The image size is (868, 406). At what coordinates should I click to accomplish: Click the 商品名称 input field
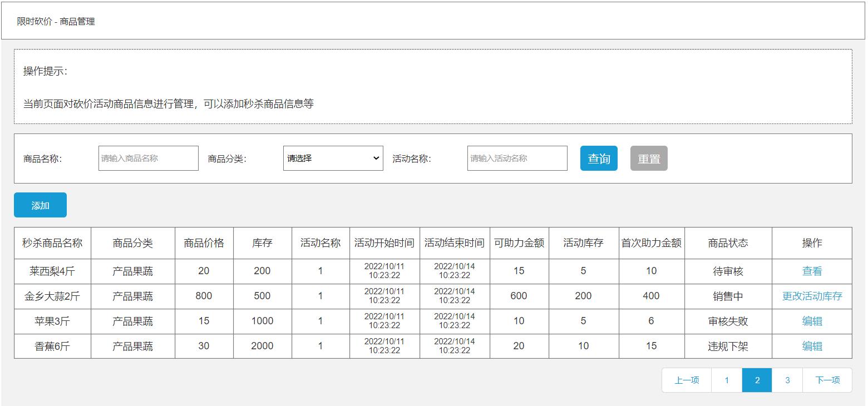tap(147, 158)
